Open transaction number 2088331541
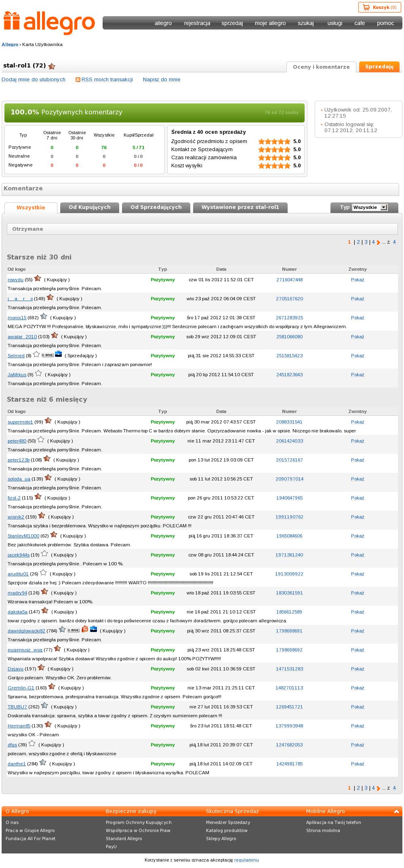404x868 pixels. 289,422
